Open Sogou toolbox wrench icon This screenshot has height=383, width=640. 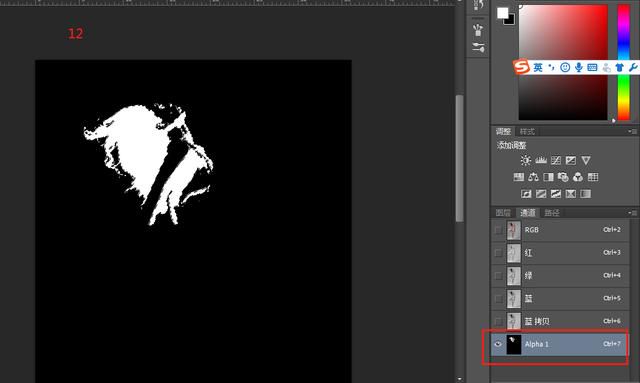633,67
